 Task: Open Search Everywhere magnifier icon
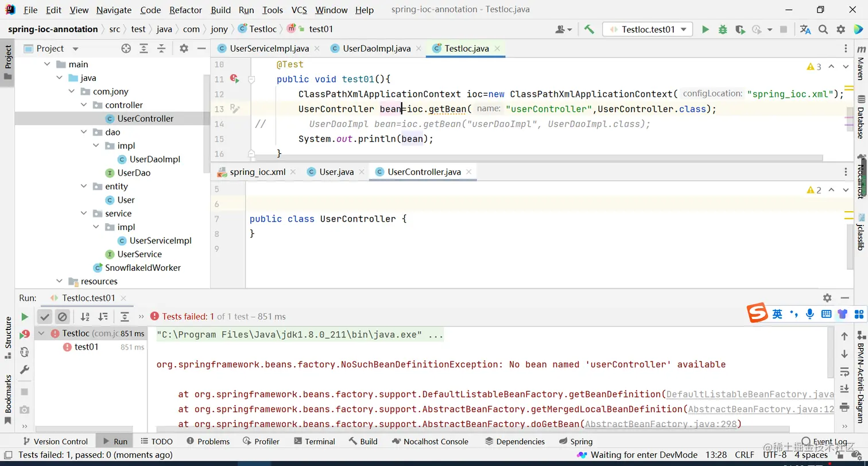[823, 29]
